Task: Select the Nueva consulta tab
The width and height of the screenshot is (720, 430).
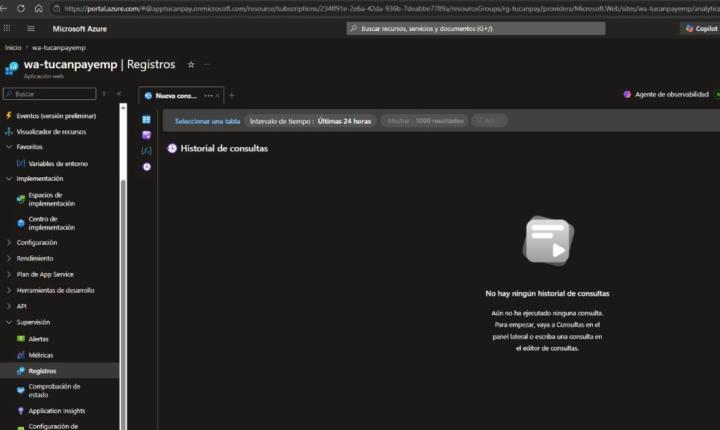Action: tap(176, 96)
